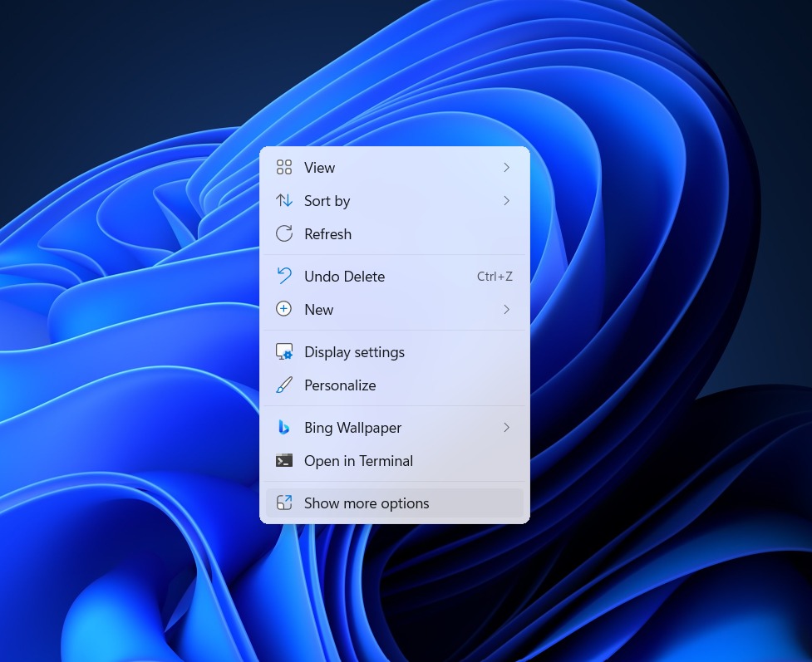The image size is (812, 662).
Task: Click the Undo Delete curved arrow icon
Action: click(x=283, y=276)
